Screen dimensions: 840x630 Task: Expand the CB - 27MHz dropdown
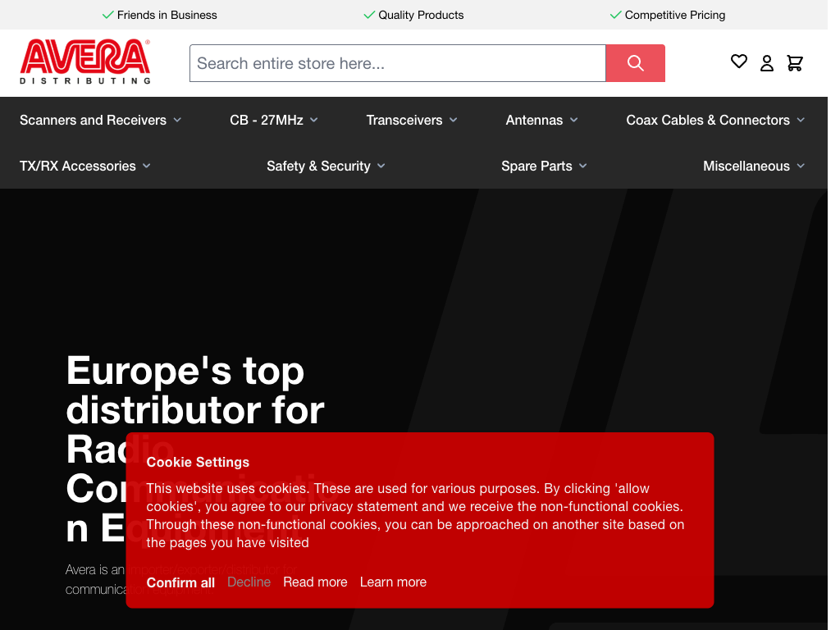click(273, 120)
